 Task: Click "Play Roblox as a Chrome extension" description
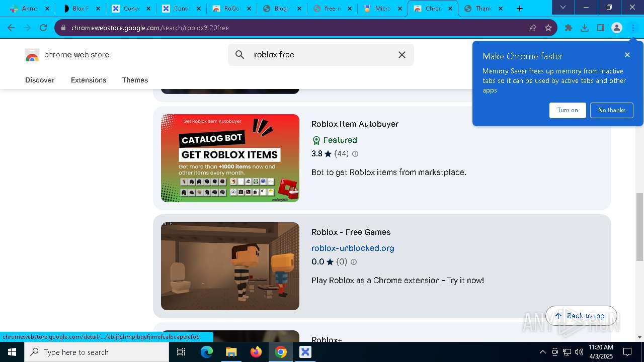coord(397,280)
